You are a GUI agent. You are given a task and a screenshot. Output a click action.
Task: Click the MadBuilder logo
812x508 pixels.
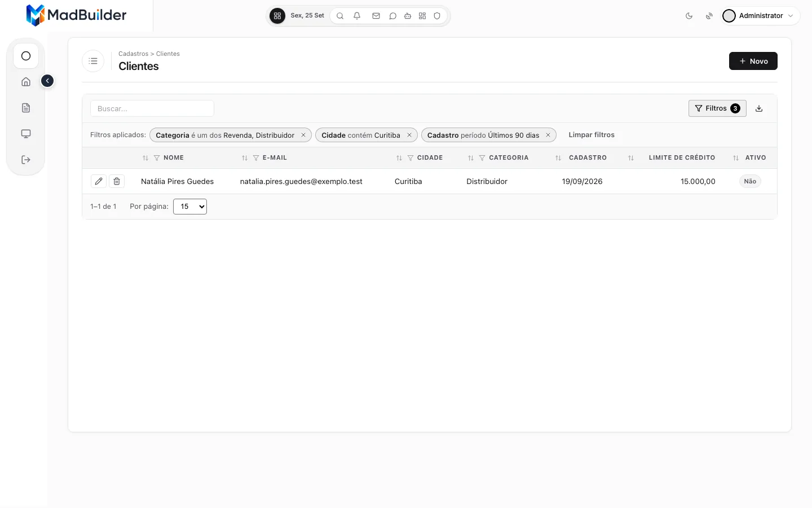tap(77, 15)
